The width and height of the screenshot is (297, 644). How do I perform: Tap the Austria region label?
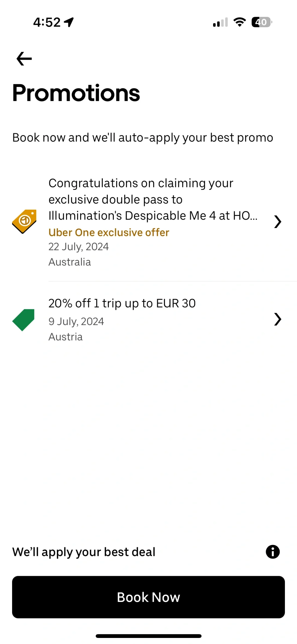click(x=65, y=337)
